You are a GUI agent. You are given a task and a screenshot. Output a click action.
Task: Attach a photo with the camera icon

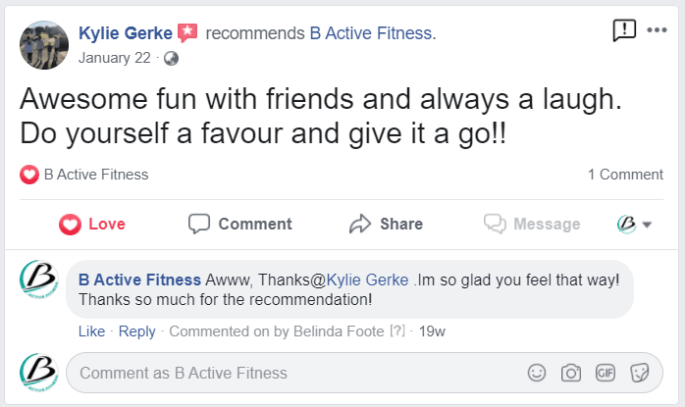pos(571,373)
